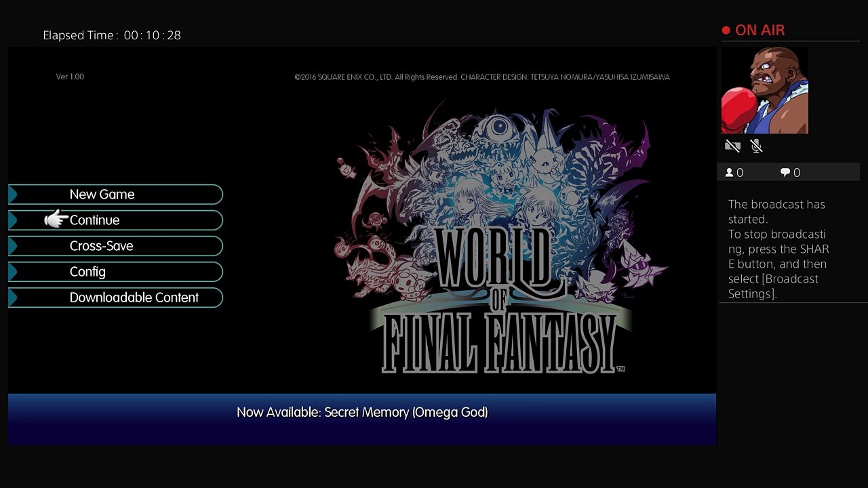The width and height of the screenshot is (868, 488).
Task: Select New Game from the title menu
Action: [115, 195]
